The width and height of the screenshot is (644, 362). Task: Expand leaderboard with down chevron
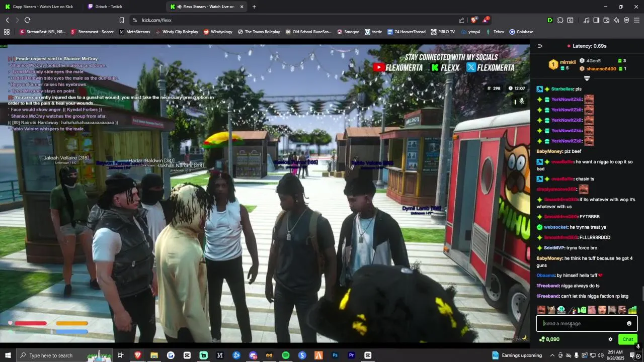pos(587,78)
